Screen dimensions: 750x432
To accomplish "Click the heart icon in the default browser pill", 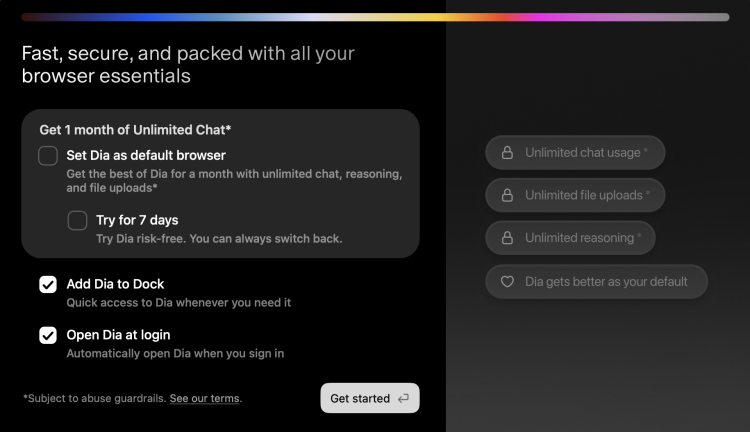I will [x=507, y=282].
